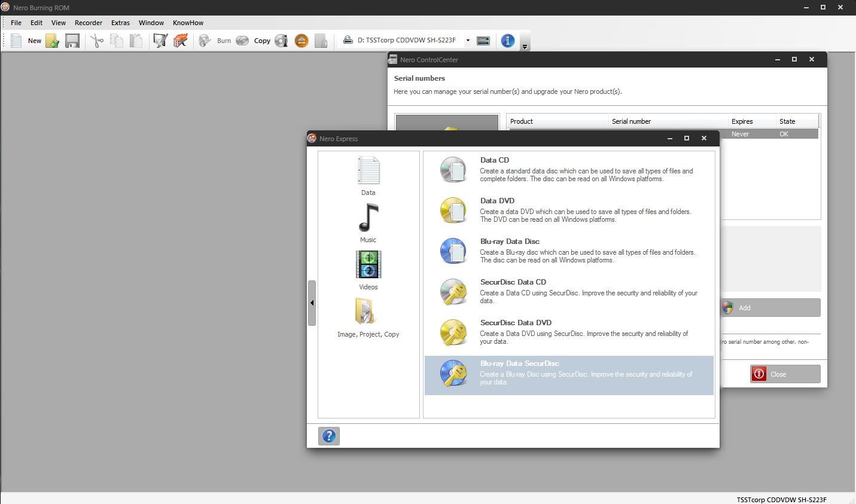Select the Data category icon in Nero Express

point(368,171)
